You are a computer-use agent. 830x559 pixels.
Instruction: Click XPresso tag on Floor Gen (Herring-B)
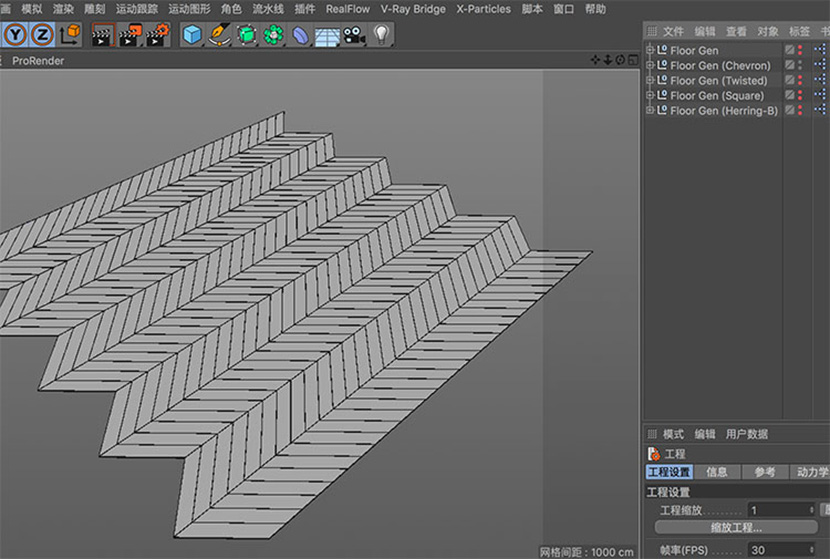(x=820, y=110)
